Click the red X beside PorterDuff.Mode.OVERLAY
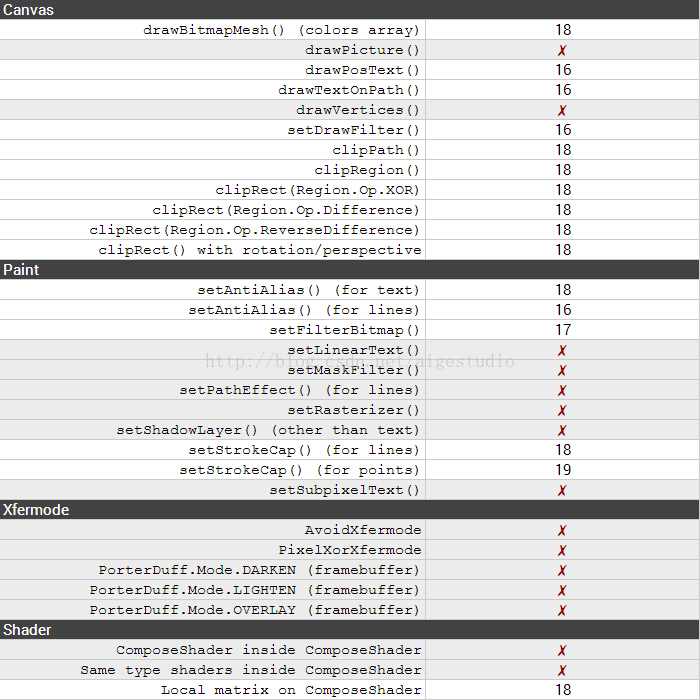700x700 pixels. [562, 611]
